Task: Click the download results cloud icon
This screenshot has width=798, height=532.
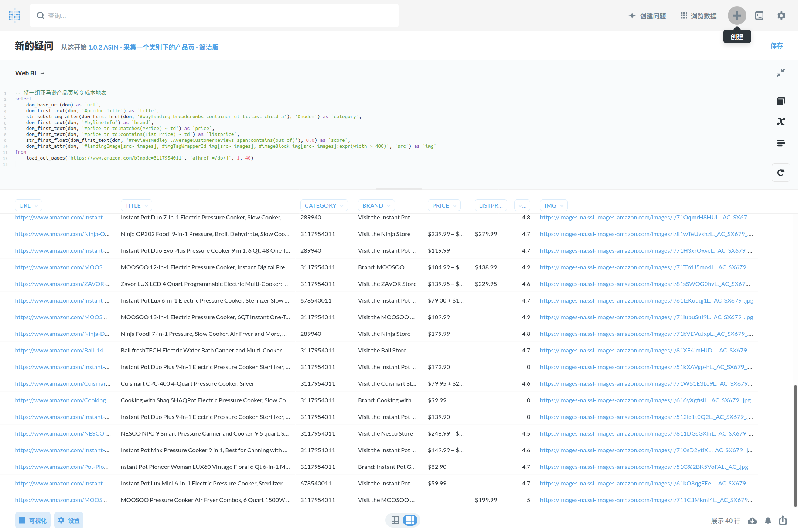Action: coord(752,521)
